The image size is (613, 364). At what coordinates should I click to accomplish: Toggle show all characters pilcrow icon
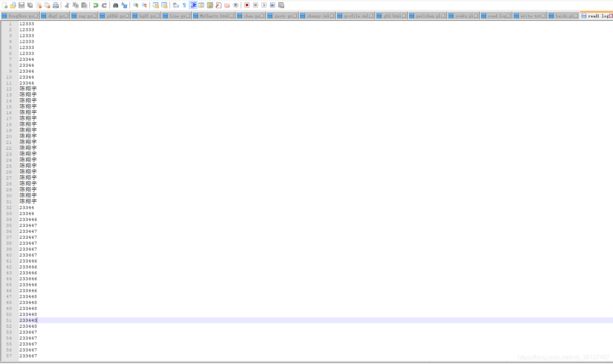click(184, 5)
